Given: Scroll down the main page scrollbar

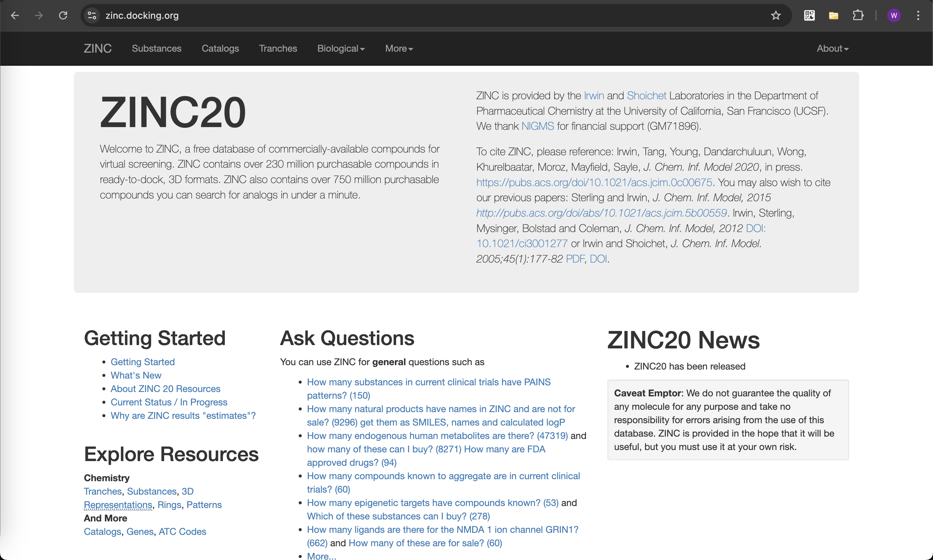Looking at the screenshot, I should 928,280.
